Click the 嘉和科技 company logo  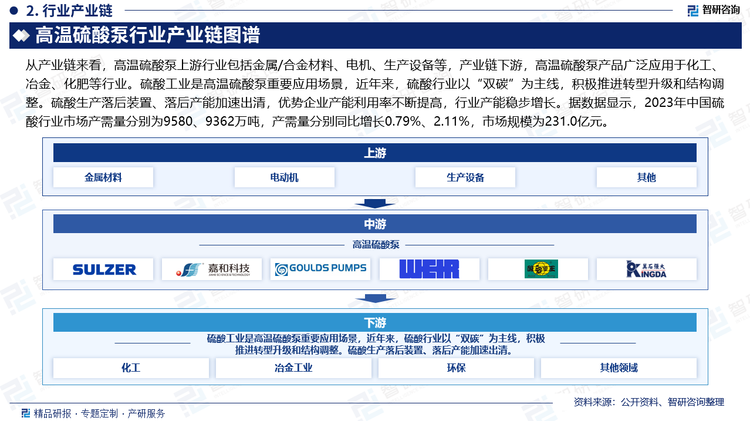pos(212,269)
